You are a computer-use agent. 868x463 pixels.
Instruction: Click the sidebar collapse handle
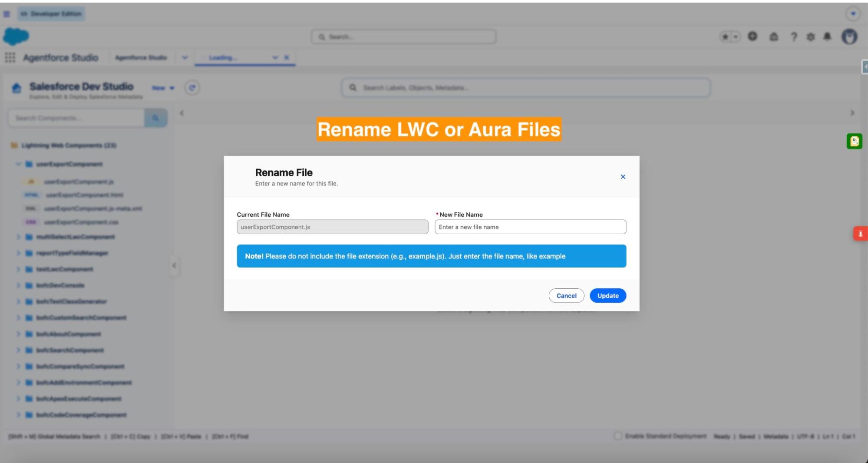(x=174, y=265)
